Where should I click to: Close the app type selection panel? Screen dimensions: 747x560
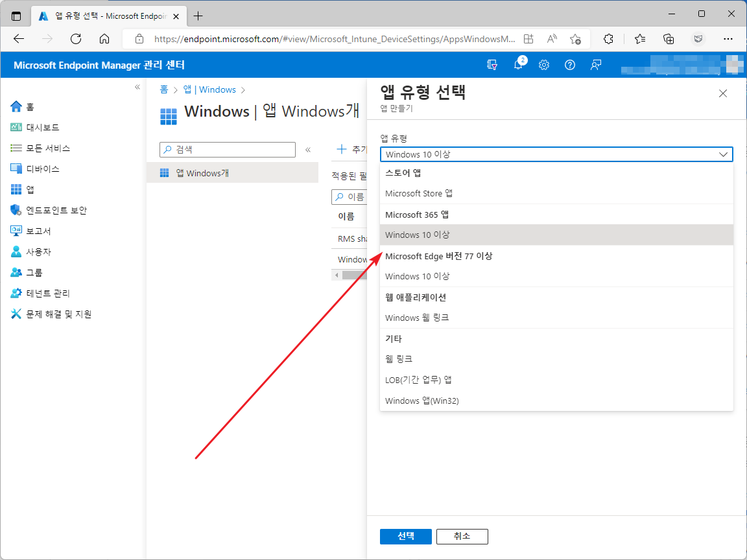pyautogui.click(x=723, y=93)
